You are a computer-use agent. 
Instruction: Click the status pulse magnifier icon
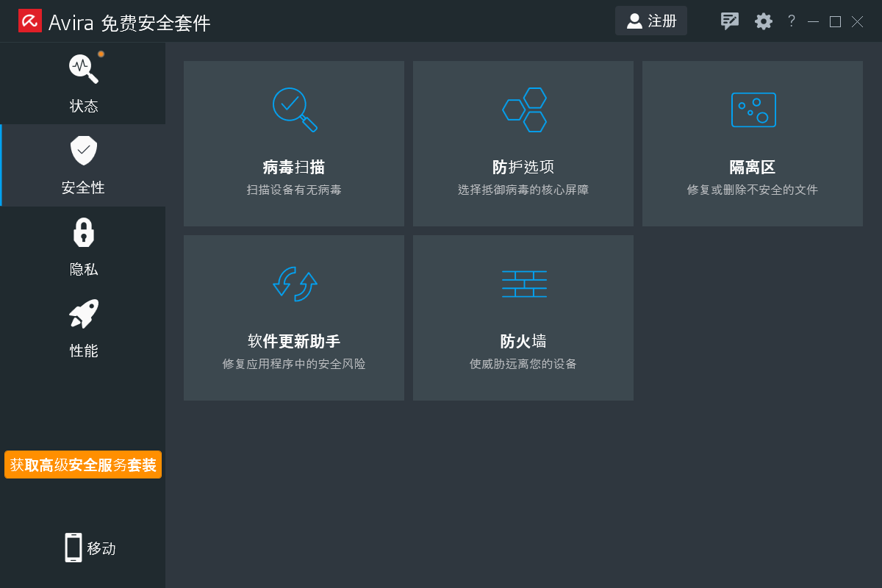(x=84, y=68)
